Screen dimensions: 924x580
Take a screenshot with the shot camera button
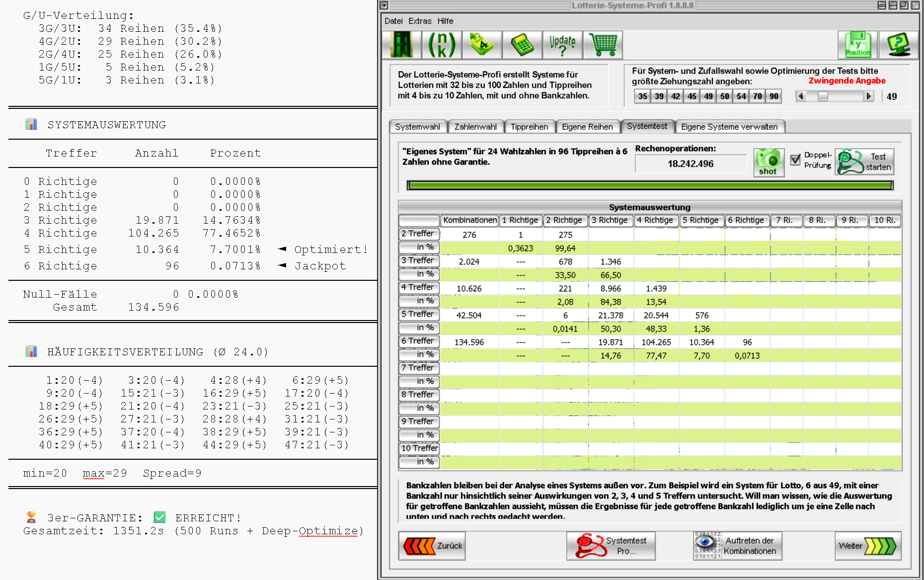coord(769,163)
